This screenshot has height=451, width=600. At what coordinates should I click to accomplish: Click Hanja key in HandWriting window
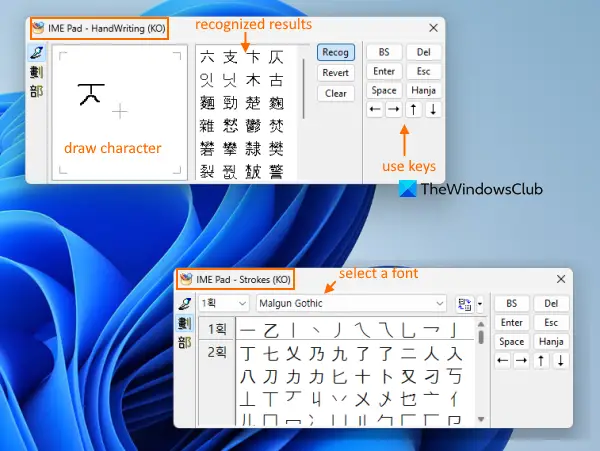(x=424, y=90)
